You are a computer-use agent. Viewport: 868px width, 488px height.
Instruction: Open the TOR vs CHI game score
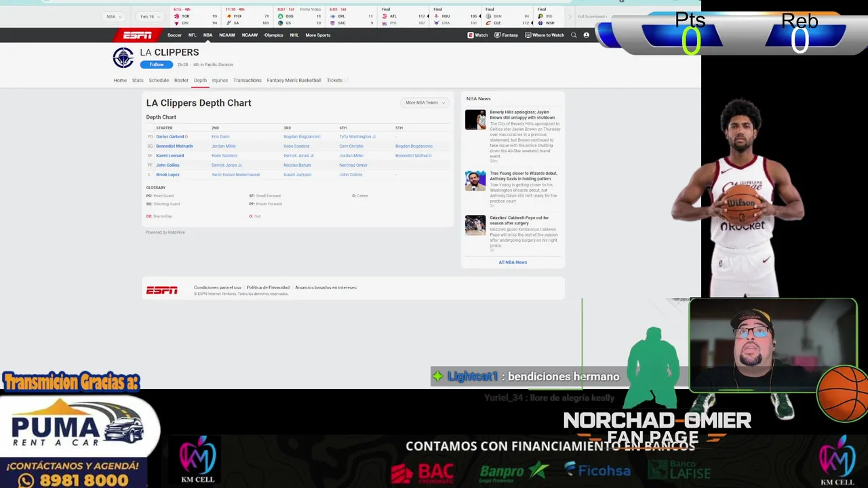tap(195, 16)
